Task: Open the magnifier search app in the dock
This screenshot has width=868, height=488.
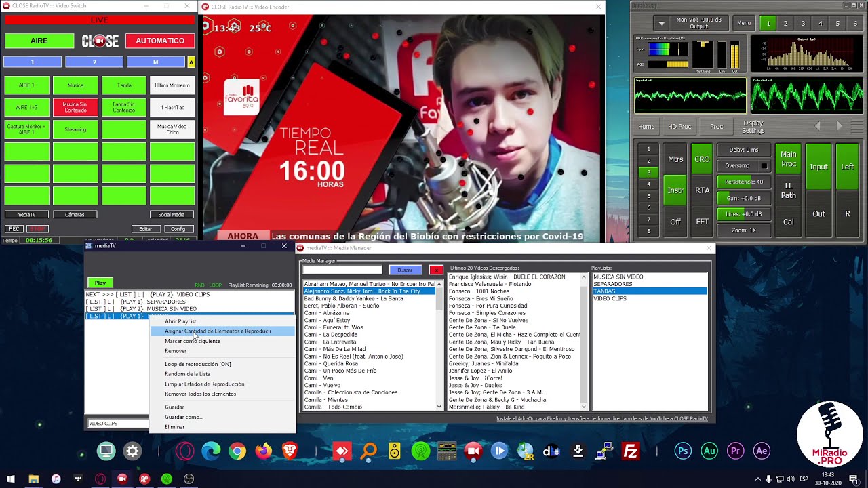Action: point(368,451)
